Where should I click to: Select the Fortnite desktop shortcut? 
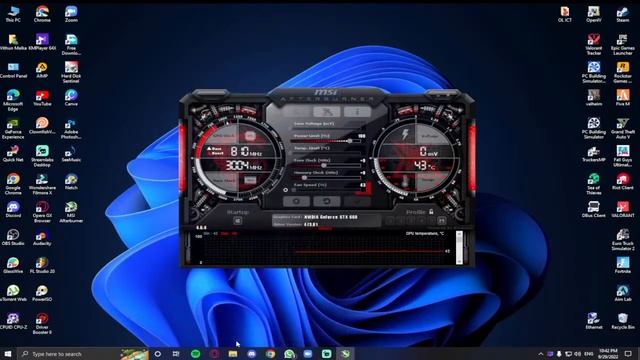622,265
